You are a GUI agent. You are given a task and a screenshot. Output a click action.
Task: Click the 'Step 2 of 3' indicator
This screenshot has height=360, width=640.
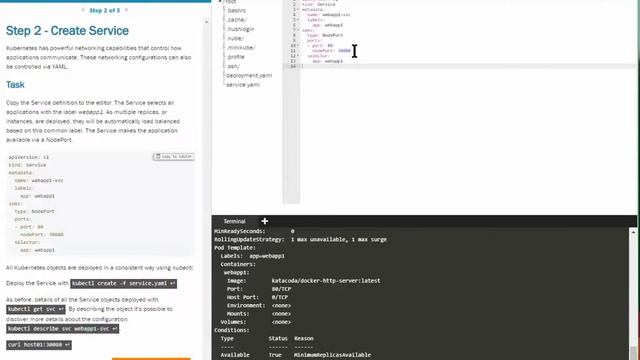pyautogui.click(x=104, y=10)
